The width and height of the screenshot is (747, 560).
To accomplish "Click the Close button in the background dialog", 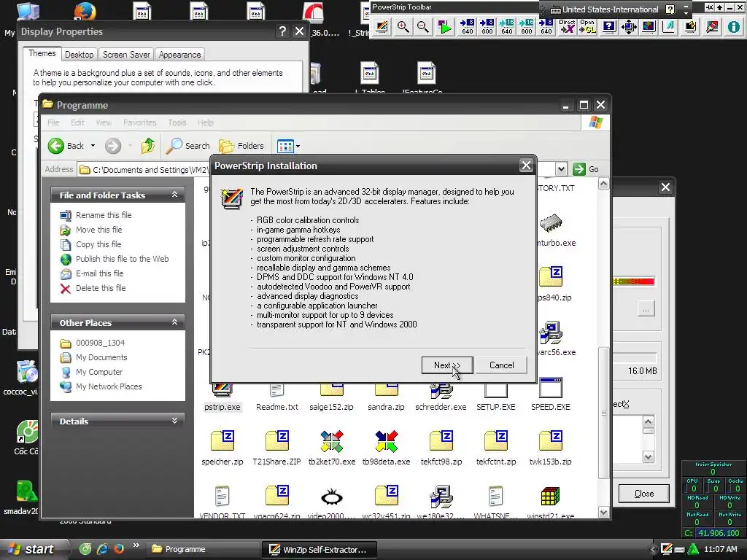I will [643, 494].
